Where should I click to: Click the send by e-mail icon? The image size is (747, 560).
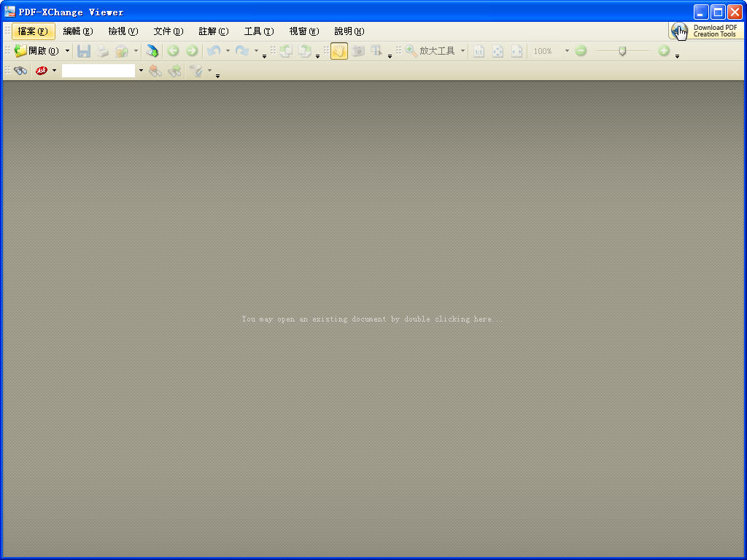click(x=122, y=51)
